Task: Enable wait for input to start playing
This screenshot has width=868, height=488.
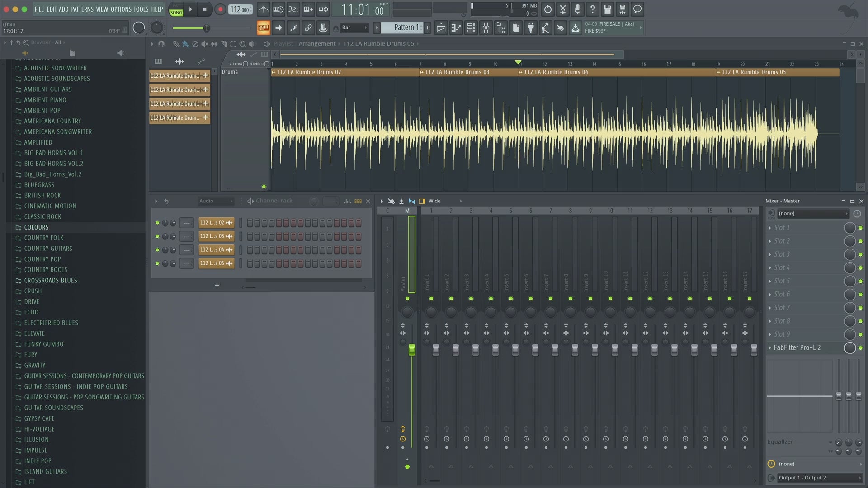Action: (x=278, y=9)
